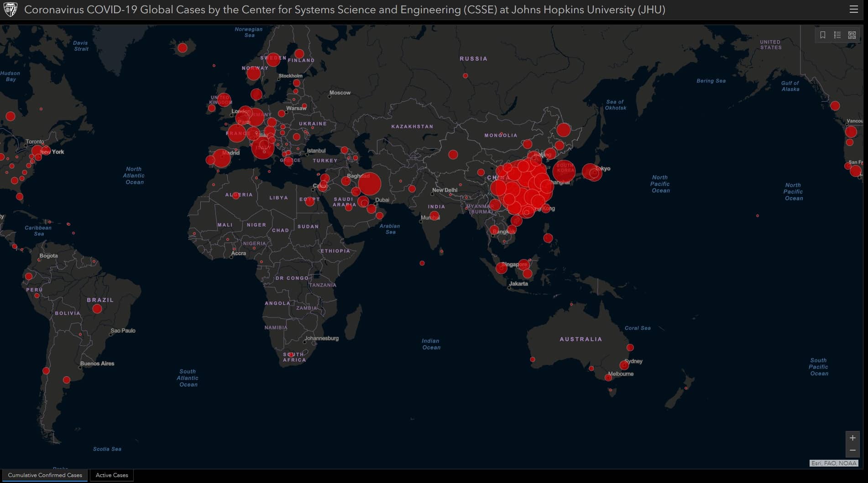Click the Caribbean Sea label
This screenshot has height=483, width=868.
click(38, 231)
